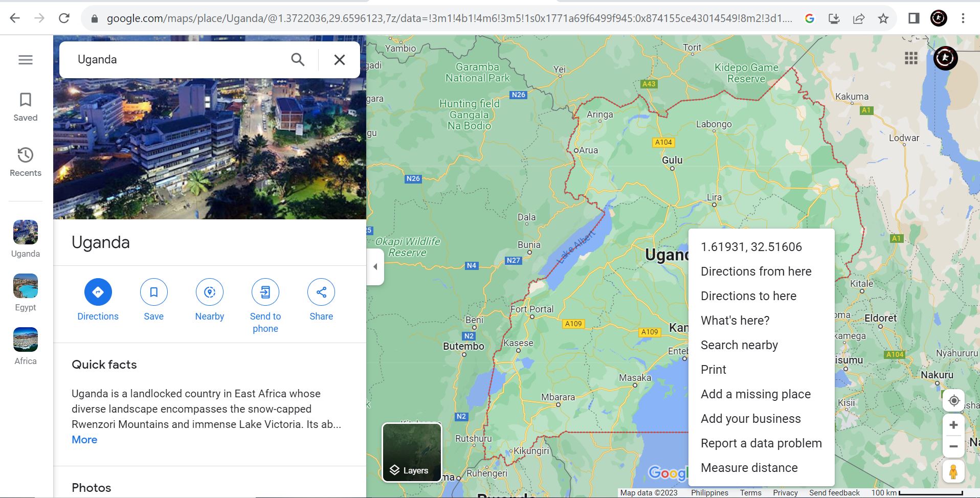Open the Chrome three-dot menu
The width and height of the screenshot is (980, 498).
click(963, 18)
